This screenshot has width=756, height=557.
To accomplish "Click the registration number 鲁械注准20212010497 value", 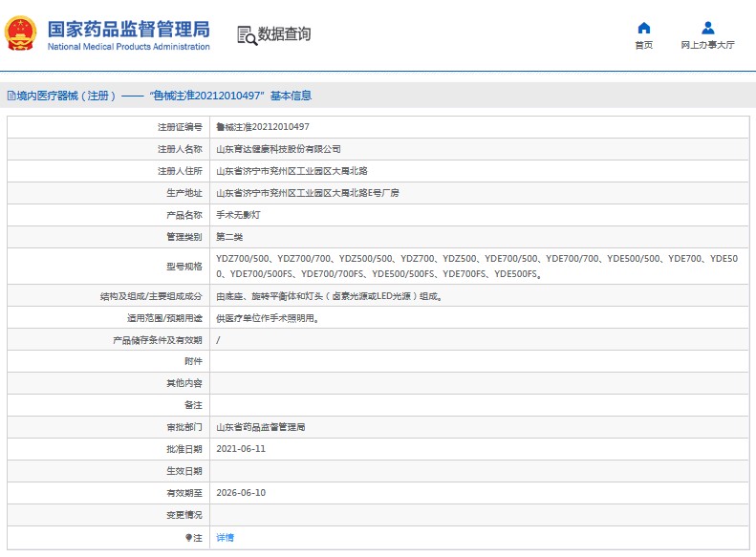I will pyautogui.click(x=263, y=126).
